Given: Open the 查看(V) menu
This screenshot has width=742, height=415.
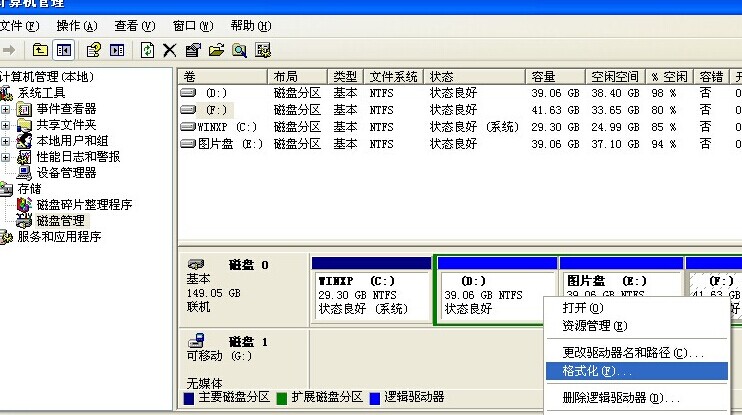Looking at the screenshot, I should (x=135, y=26).
